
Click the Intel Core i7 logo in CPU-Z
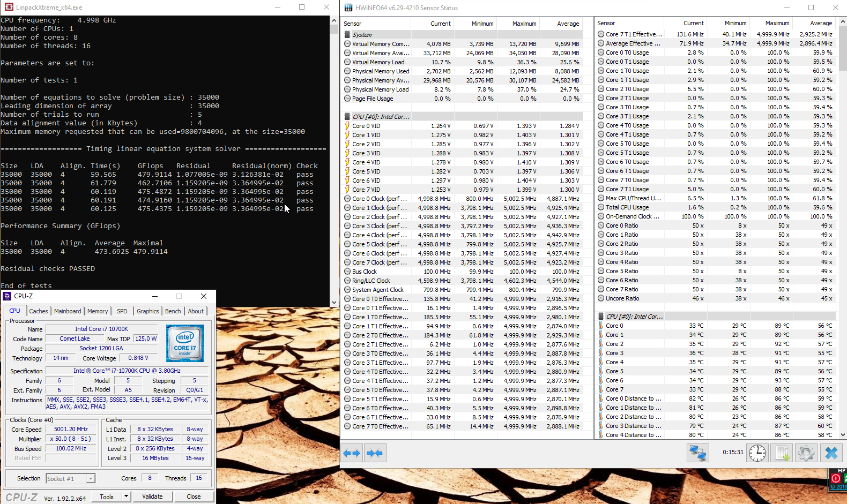185,343
